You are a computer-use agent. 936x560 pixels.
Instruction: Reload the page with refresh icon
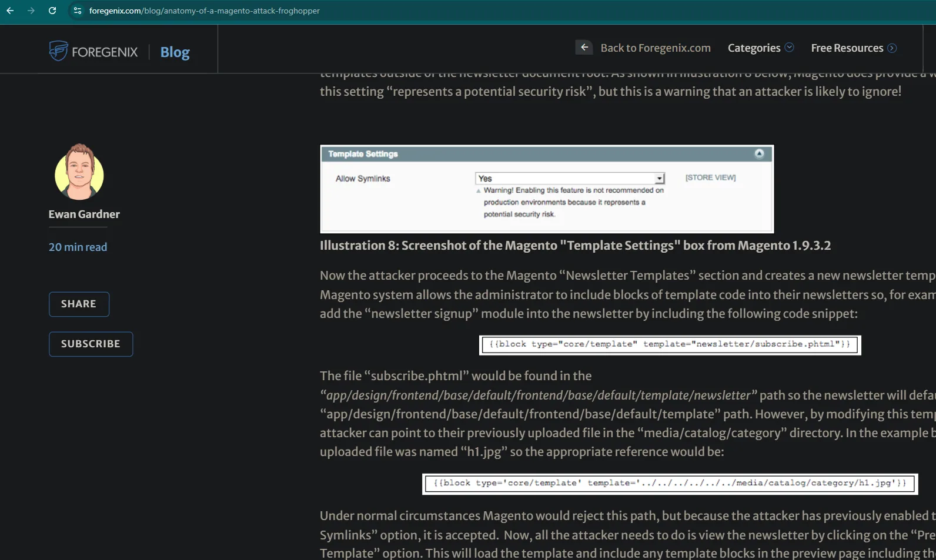point(52,11)
